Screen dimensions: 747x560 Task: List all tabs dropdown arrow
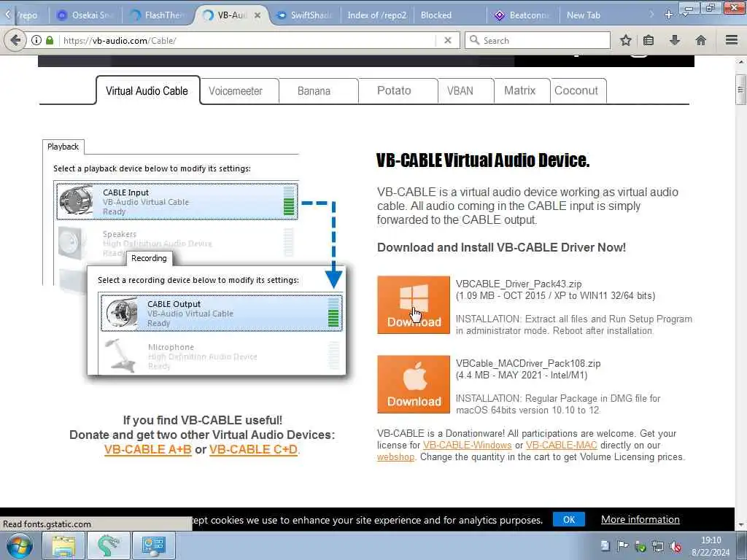coord(686,15)
